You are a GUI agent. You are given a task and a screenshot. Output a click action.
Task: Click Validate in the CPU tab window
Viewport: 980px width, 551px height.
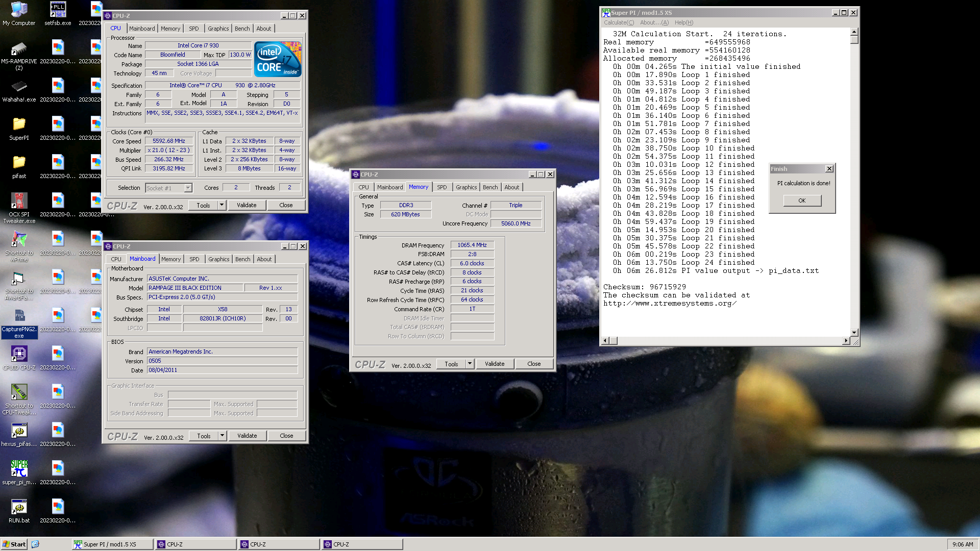[x=247, y=205]
